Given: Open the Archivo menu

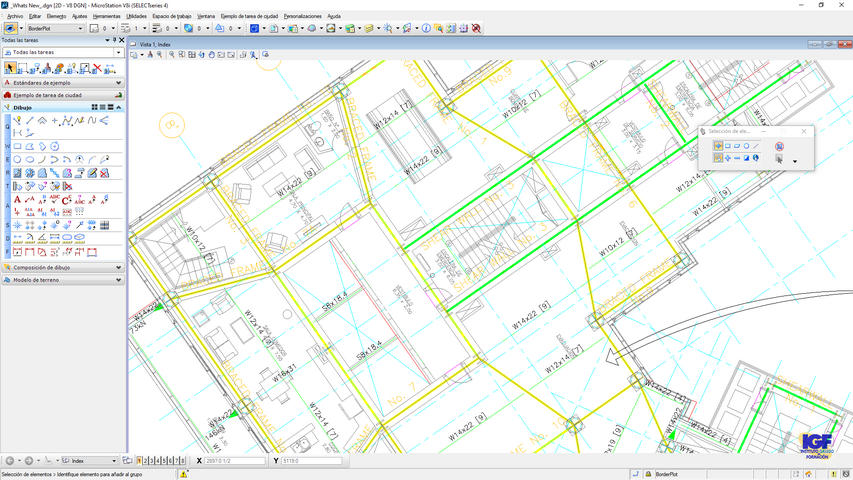Looking at the screenshot, I should (x=15, y=16).
